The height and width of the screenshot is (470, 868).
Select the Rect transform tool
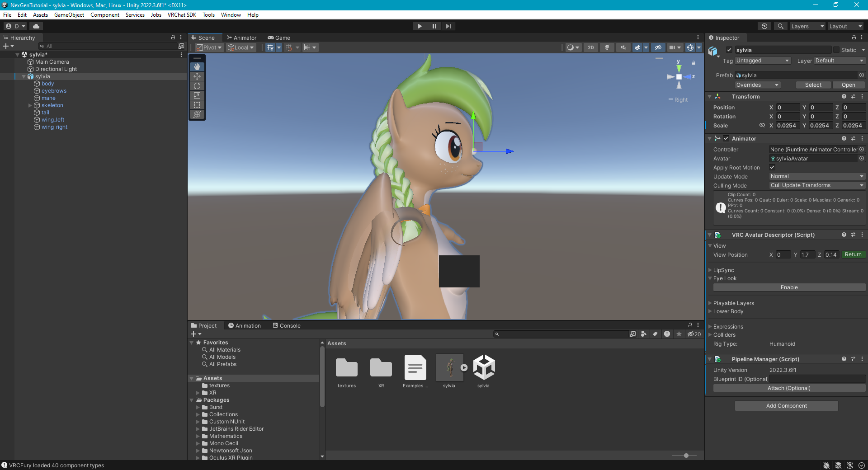point(197,105)
